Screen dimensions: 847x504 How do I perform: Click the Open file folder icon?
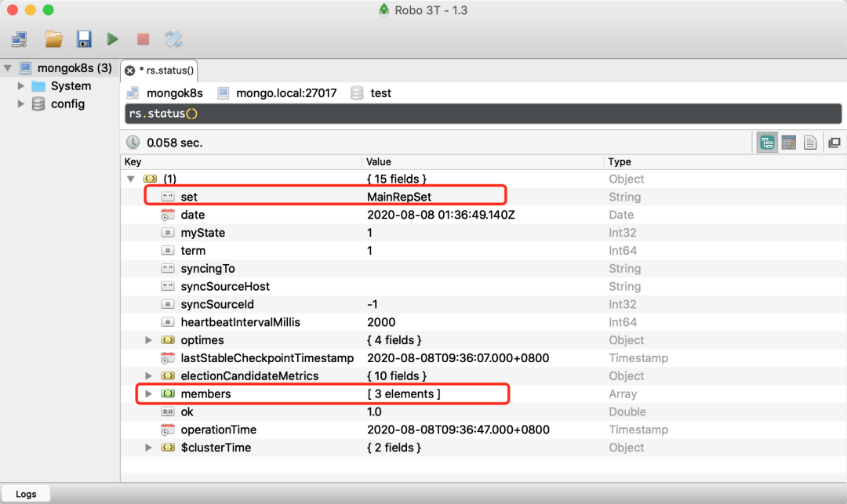tap(53, 39)
